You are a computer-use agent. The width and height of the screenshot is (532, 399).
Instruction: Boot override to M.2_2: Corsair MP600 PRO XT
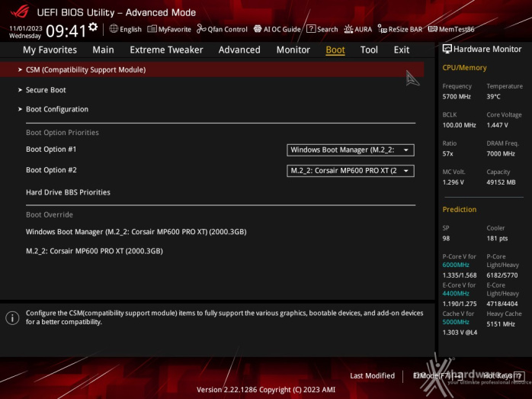[x=95, y=251]
